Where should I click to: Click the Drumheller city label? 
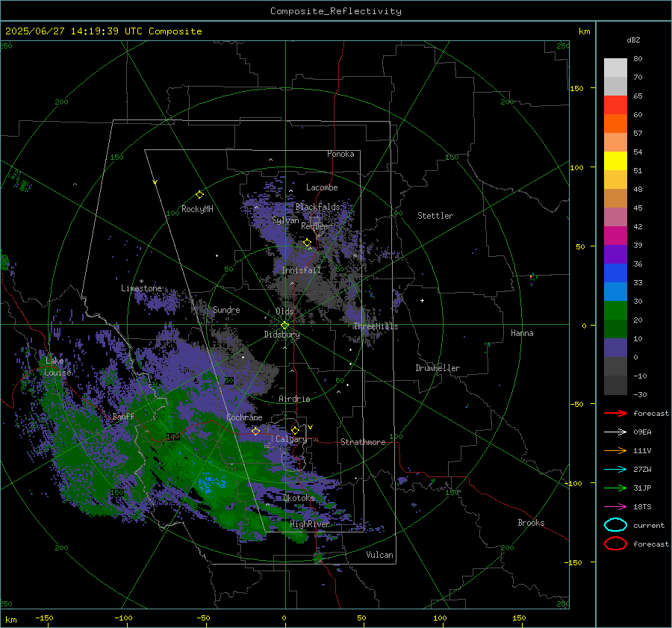coord(438,368)
